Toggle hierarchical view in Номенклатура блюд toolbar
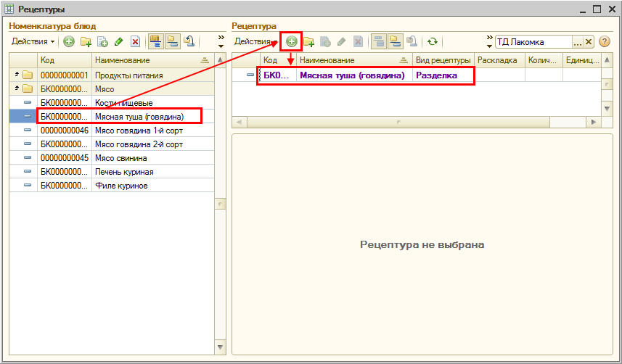This screenshot has height=364, width=622. click(x=155, y=42)
